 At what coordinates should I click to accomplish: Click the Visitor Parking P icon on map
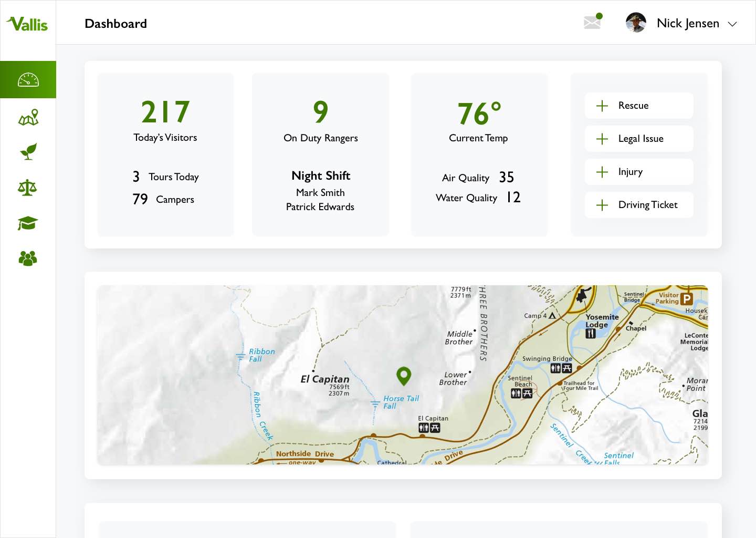(686, 299)
